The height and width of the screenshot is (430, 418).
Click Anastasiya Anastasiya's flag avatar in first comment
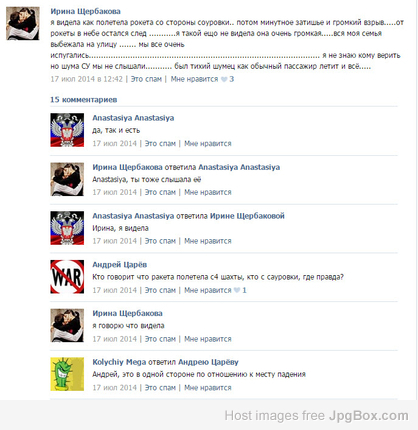coord(67,130)
